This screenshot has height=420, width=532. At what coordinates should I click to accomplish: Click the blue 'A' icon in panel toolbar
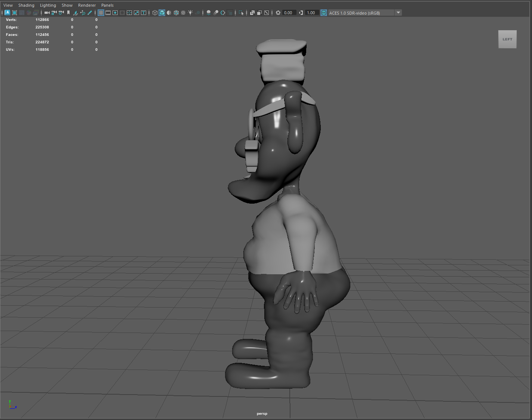(7, 13)
